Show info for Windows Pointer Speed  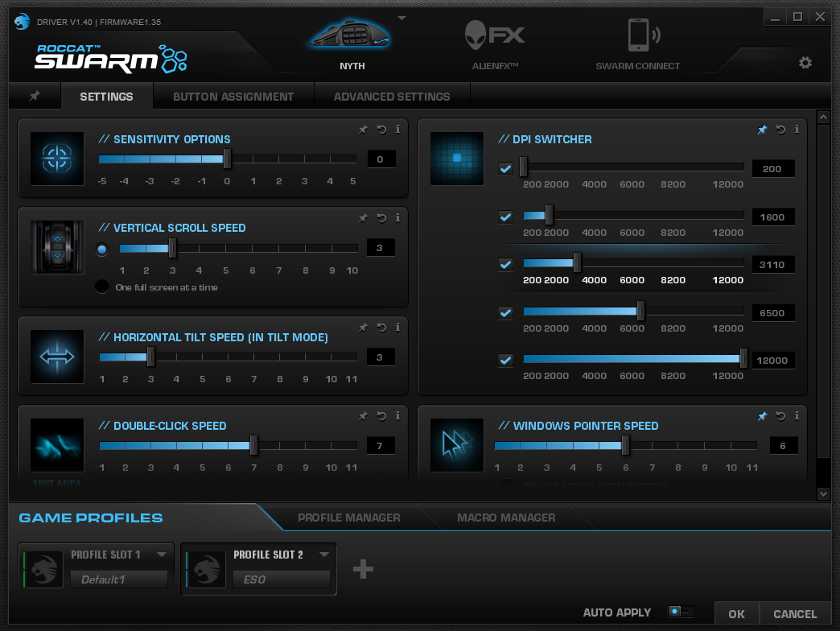(797, 415)
